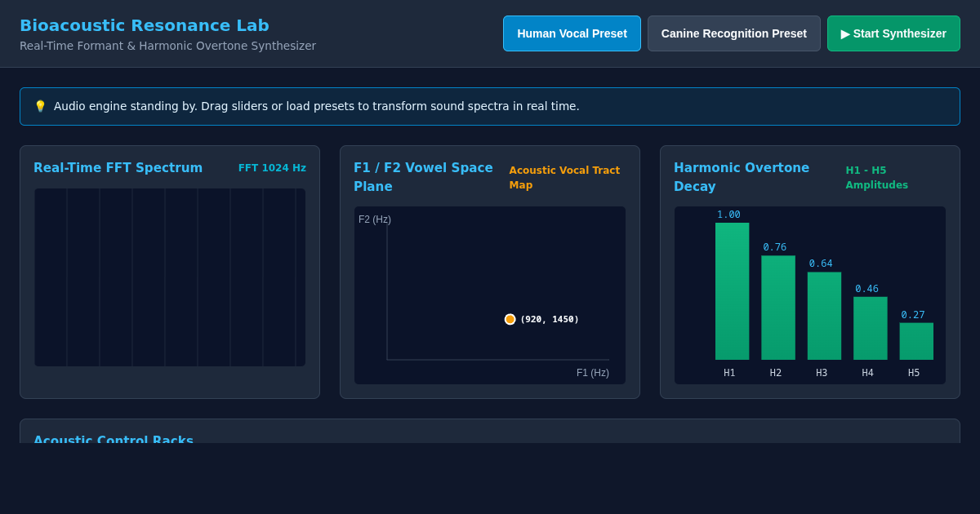The image size is (980, 514).
Task: Click Start Synthesizer button
Action: pos(893,33)
